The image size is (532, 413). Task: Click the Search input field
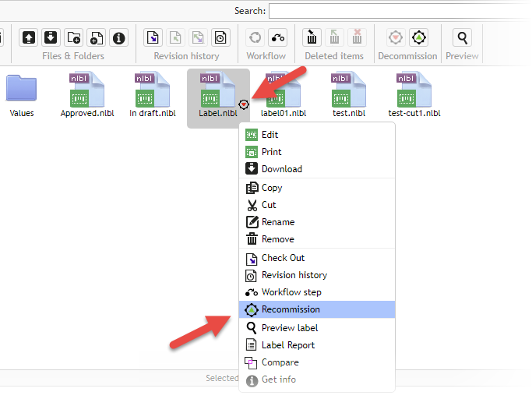tap(397, 11)
